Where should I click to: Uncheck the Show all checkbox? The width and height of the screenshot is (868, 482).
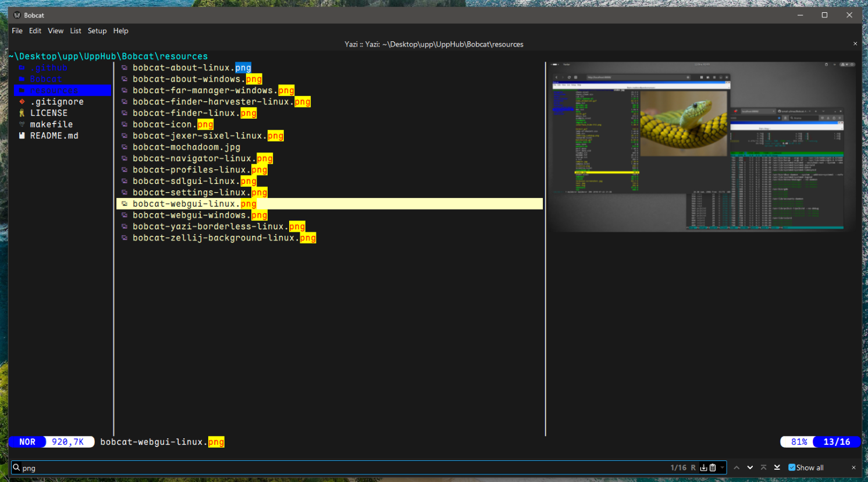coord(792,467)
